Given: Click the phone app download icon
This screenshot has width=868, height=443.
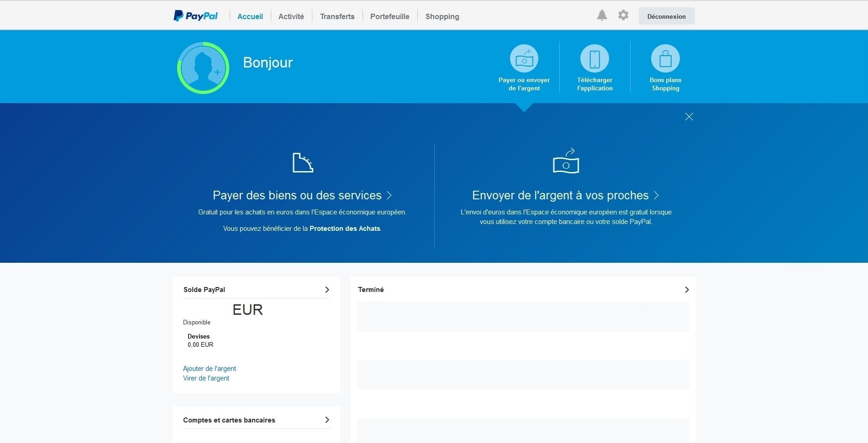Looking at the screenshot, I should (x=594, y=58).
